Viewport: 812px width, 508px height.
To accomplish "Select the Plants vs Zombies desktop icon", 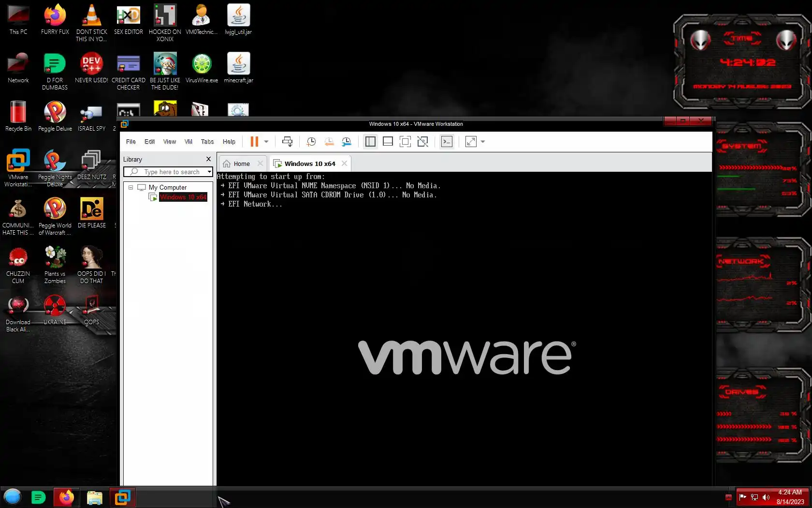I will click(55, 265).
